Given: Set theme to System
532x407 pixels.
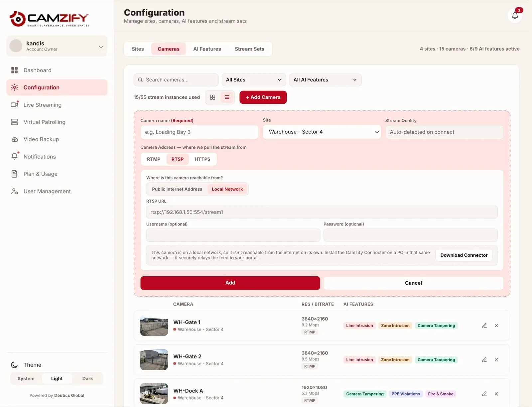Looking at the screenshot, I should (x=26, y=379).
